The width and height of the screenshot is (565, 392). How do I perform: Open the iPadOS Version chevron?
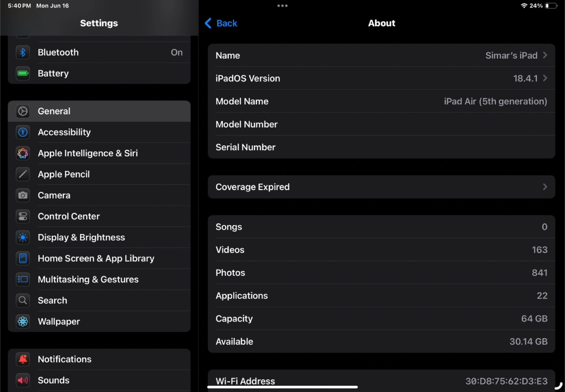coord(545,78)
